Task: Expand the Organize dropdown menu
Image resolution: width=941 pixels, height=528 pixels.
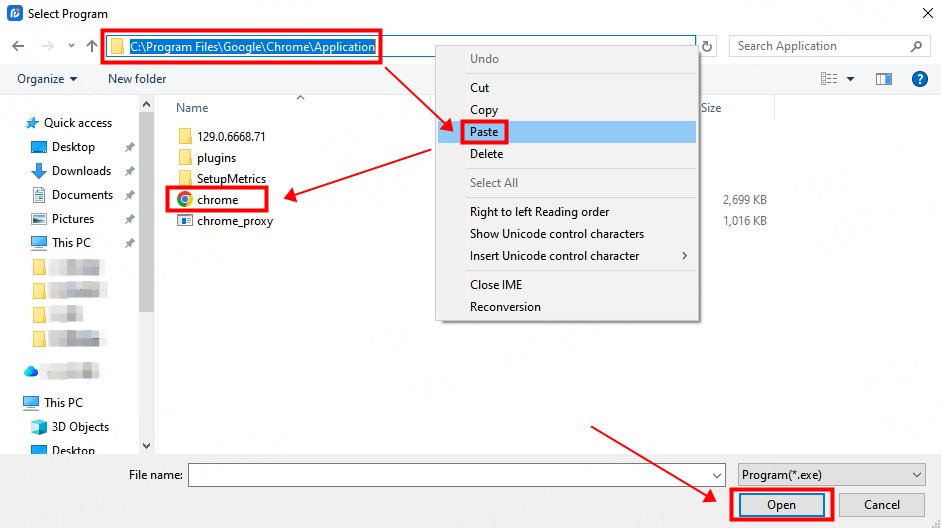Action: (47, 79)
